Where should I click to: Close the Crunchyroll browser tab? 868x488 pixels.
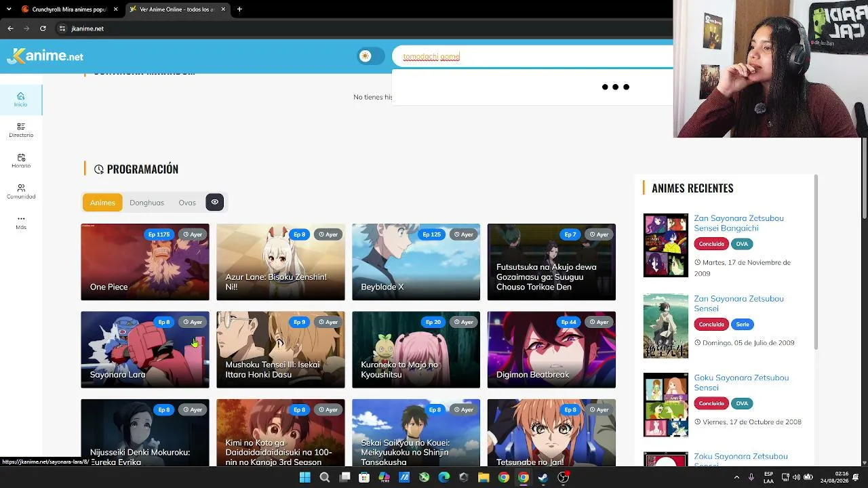(x=115, y=9)
